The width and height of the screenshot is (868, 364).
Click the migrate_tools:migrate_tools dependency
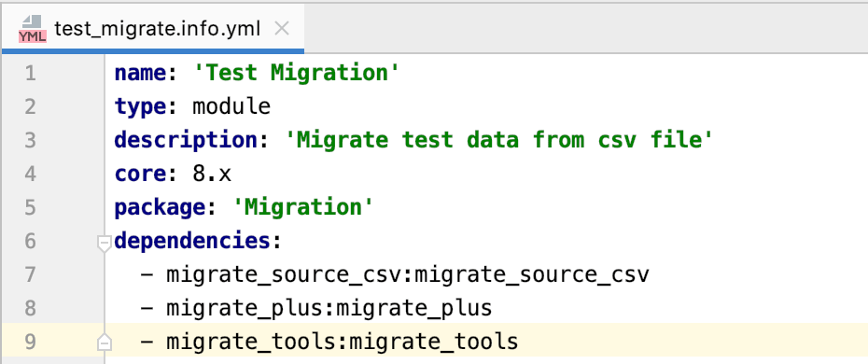pyautogui.click(x=343, y=343)
